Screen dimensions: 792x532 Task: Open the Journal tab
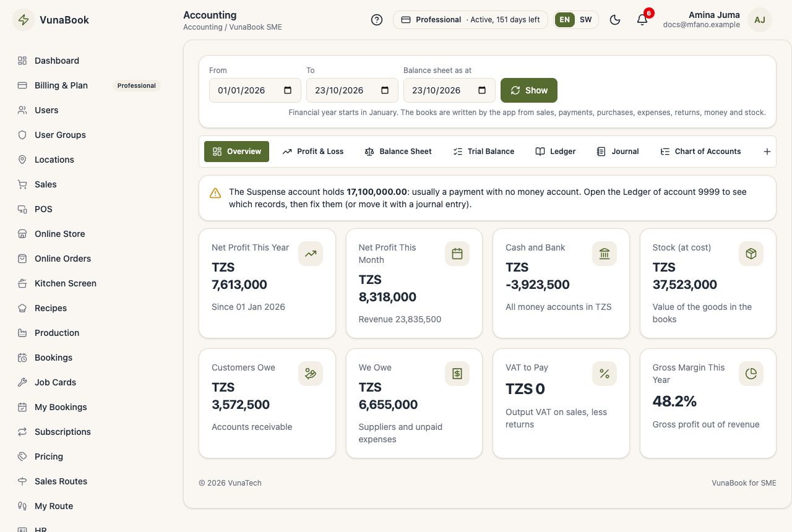pyautogui.click(x=618, y=152)
